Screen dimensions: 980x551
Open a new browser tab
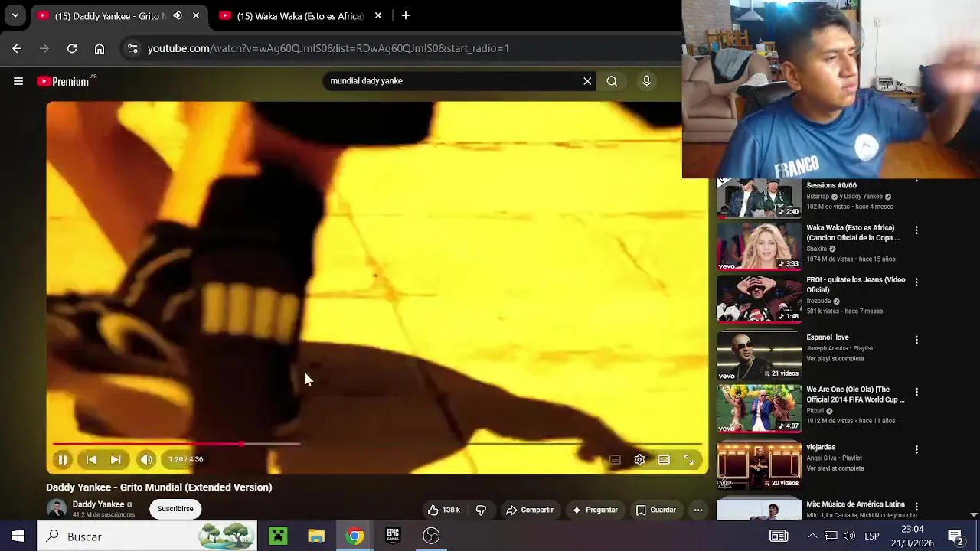click(406, 15)
